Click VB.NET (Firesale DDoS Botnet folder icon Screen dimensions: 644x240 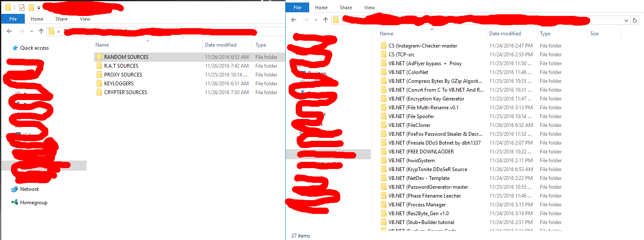(384, 143)
